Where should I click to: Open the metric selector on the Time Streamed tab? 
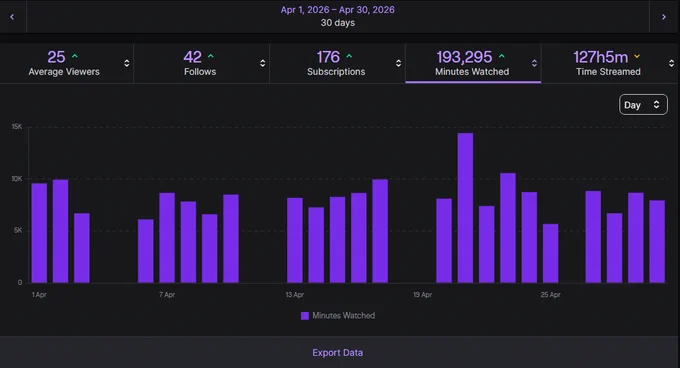[x=671, y=63]
